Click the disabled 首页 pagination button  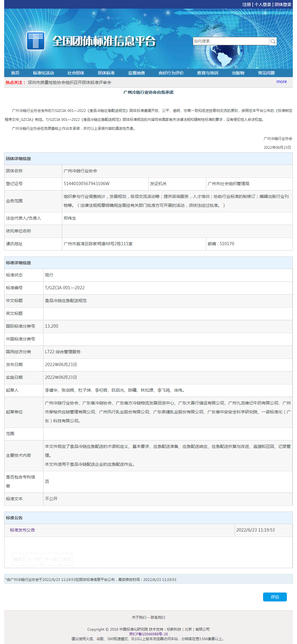[x=18, y=559]
